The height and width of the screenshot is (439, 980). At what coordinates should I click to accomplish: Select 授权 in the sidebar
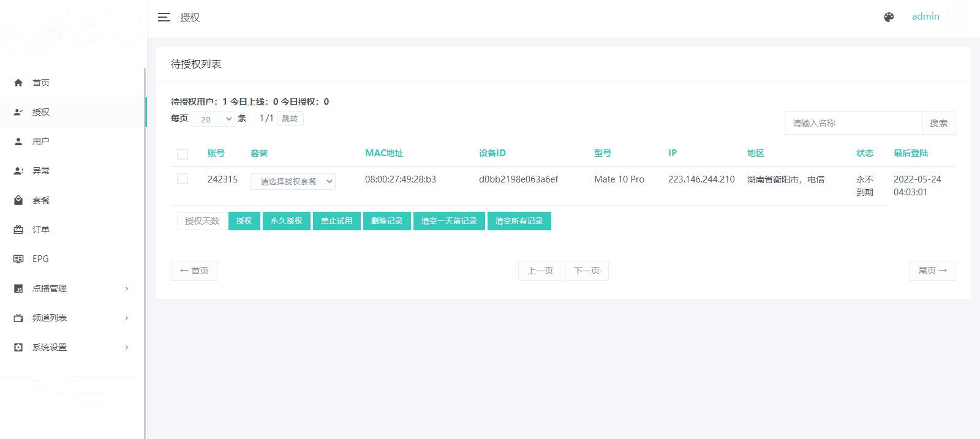pos(72,112)
